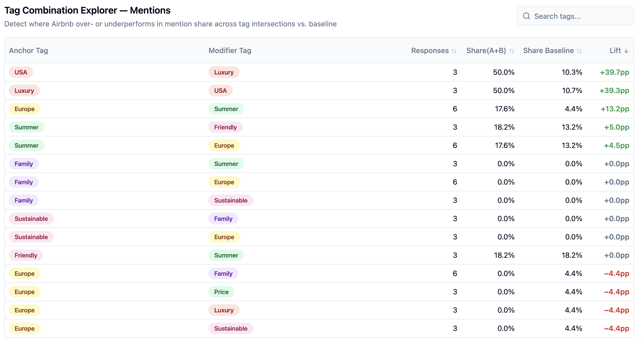Open the Anchor Tag column header
The height and width of the screenshot is (344, 644).
28,51
